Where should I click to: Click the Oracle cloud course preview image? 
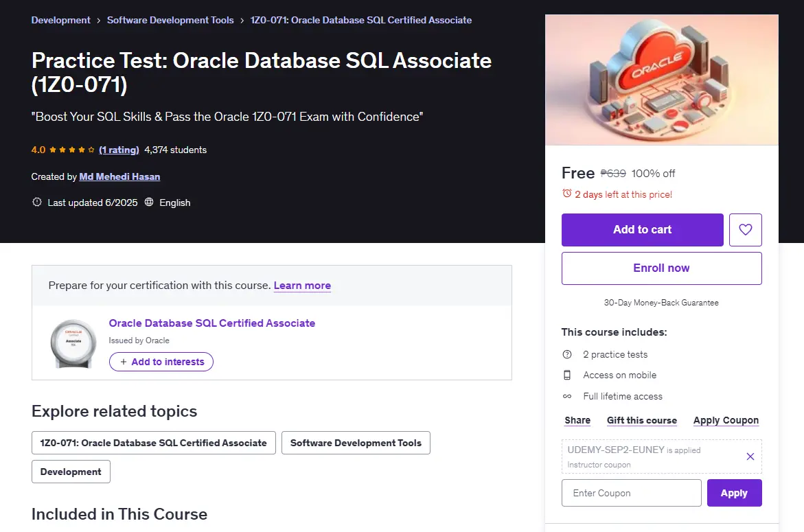coord(661,80)
